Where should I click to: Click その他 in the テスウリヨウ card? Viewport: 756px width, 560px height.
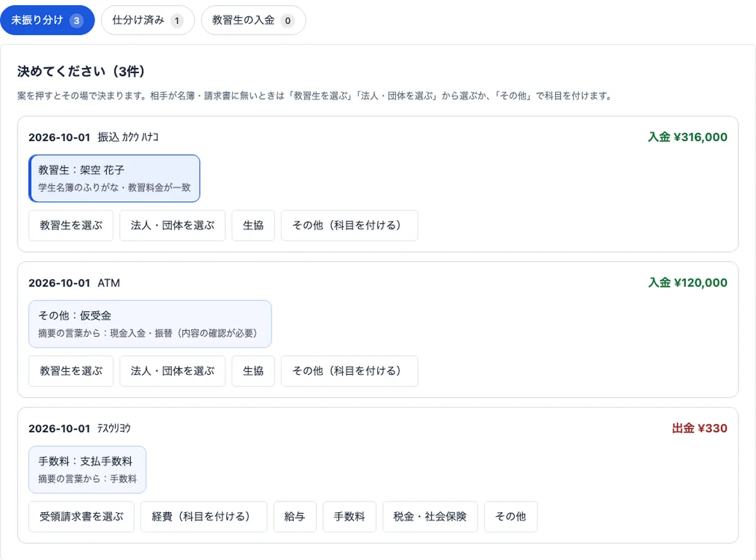(511, 517)
